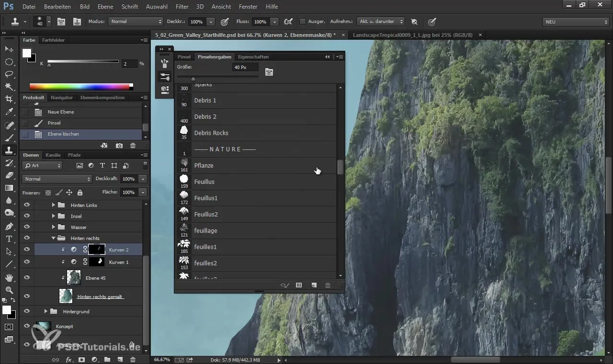The height and width of the screenshot is (364, 613).
Task: Switch to the Navigator tab
Action: point(62,97)
